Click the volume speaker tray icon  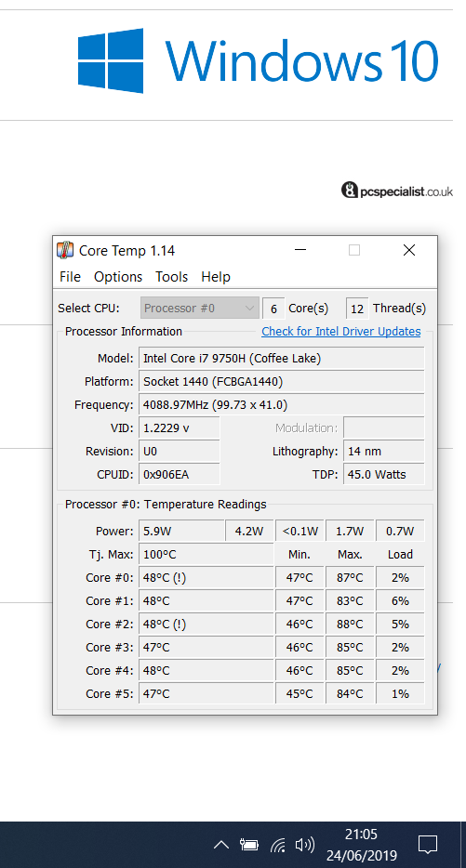(x=305, y=845)
